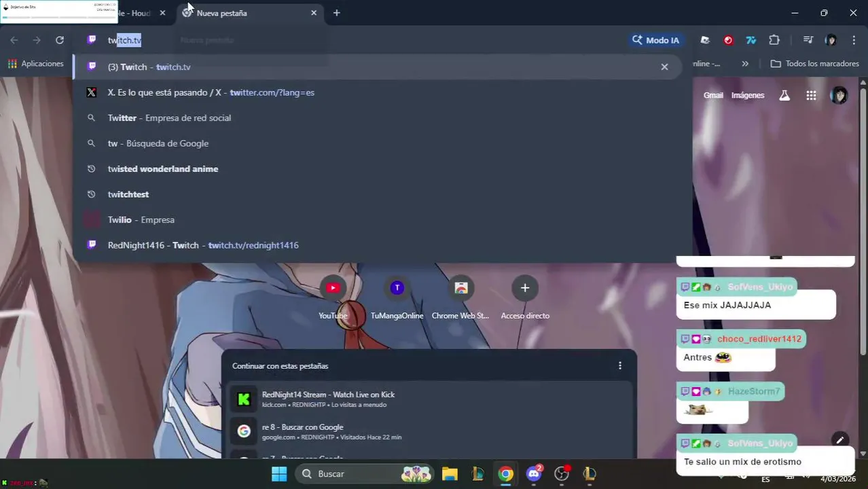868x489 pixels.
Task: Open the media controls playlist icon
Action: 808,40
